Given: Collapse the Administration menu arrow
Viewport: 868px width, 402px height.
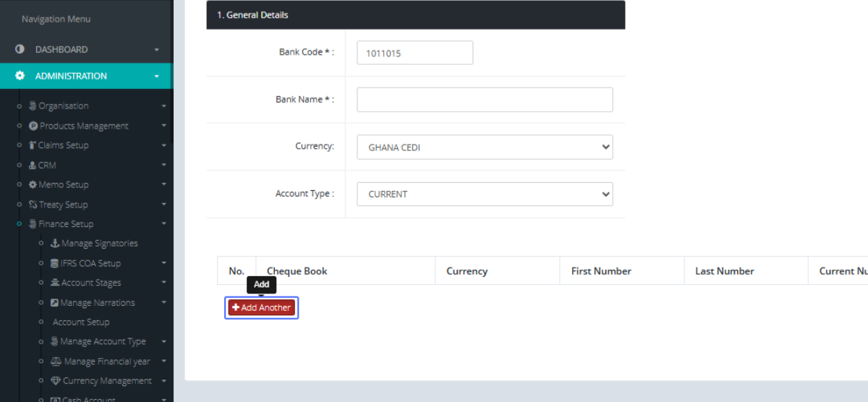Looking at the screenshot, I should point(157,77).
